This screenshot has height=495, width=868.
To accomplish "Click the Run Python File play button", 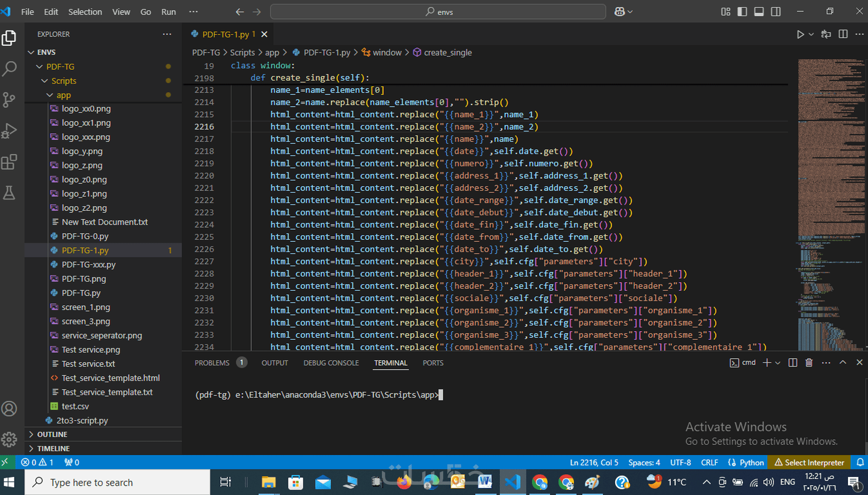I will tap(800, 34).
